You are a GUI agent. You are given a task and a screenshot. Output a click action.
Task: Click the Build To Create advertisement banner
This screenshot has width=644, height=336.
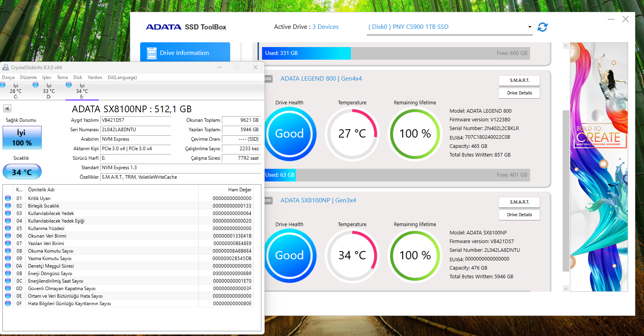599,167
